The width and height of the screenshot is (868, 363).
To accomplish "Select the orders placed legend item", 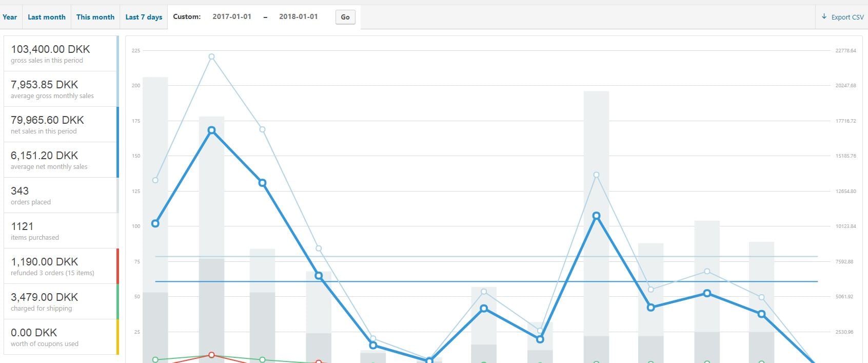I will [61, 195].
